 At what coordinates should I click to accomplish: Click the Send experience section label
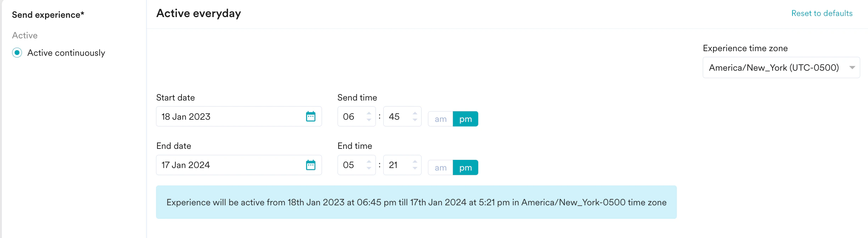point(48,15)
